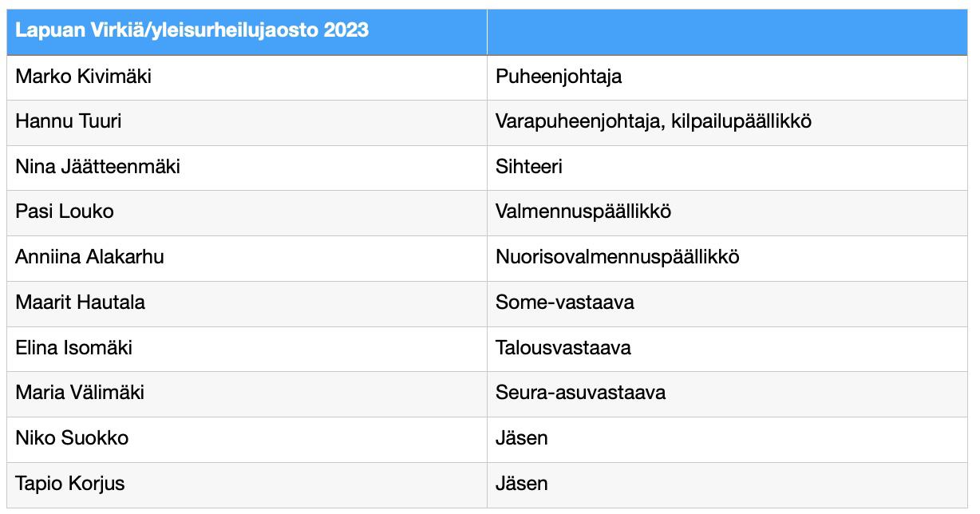Select the Maarit Hautala cell

click(247, 303)
